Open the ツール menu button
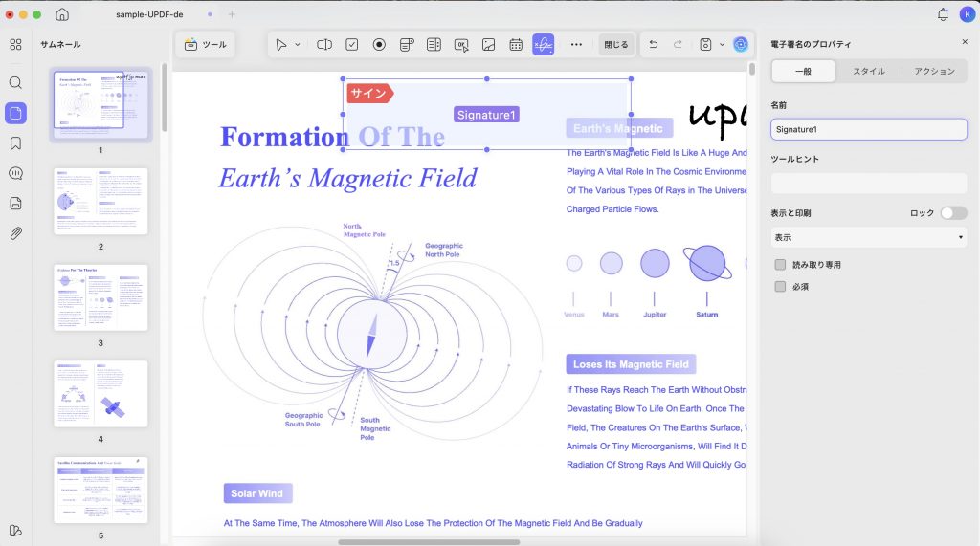 tap(206, 44)
